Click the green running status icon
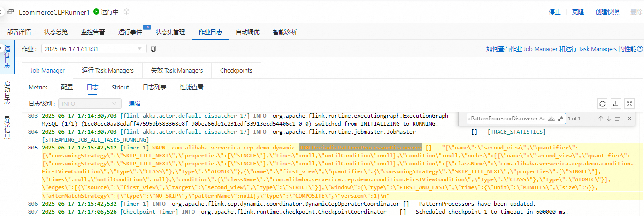 (x=96, y=12)
